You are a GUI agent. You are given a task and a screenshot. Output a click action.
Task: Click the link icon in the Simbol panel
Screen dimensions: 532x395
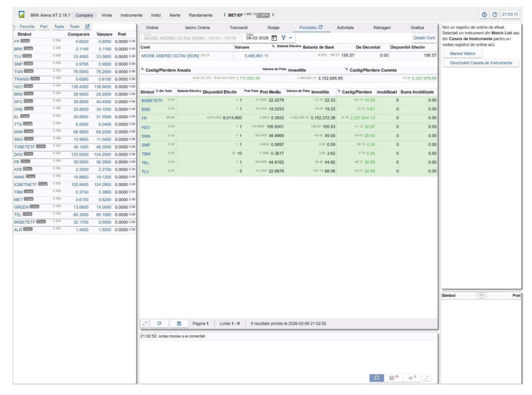click(x=482, y=295)
